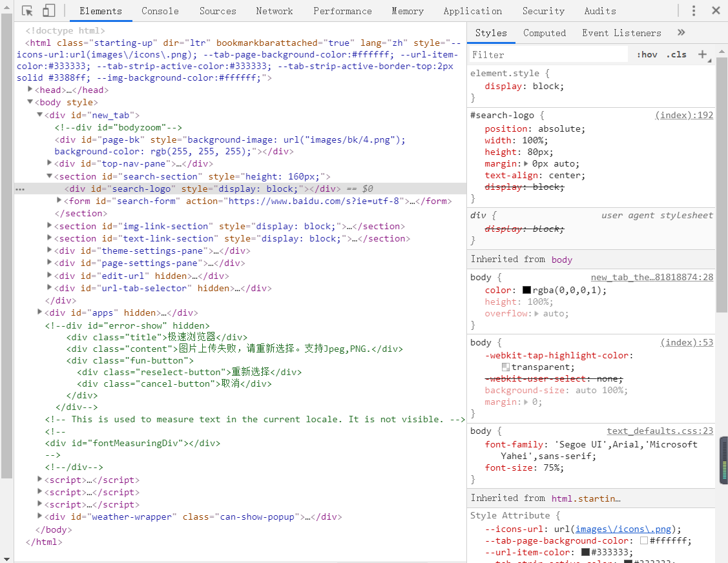Close the DevTools panel
The height and width of the screenshot is (563, 728).
(x=716, y=11)
